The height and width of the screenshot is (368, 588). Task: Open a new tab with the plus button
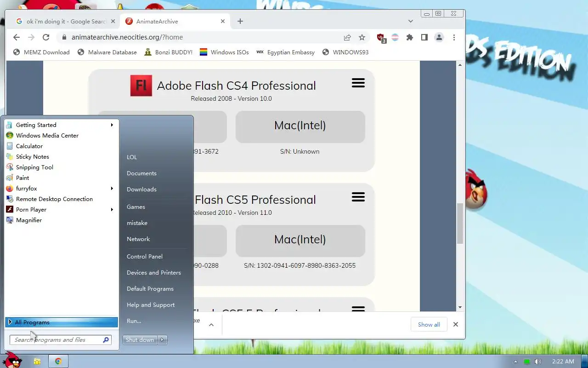click(240, 21)
